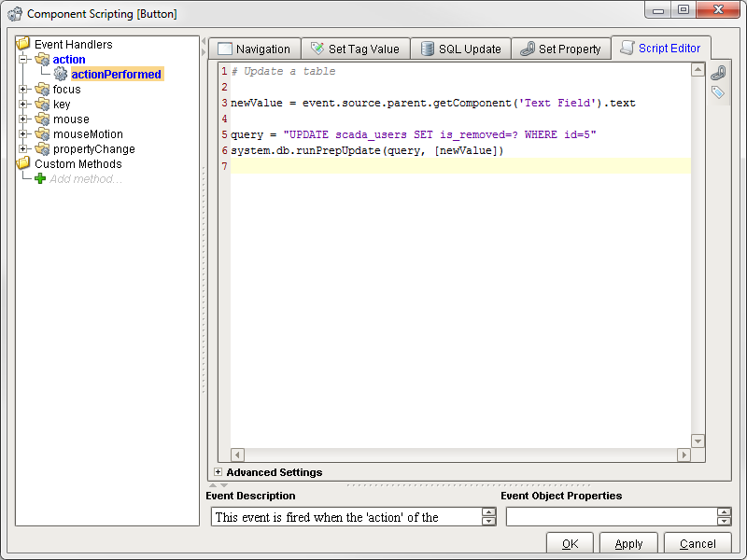This screenshot has width=747, height=560.
Task: Expand the Advanced Settings section
Action: 218,472
